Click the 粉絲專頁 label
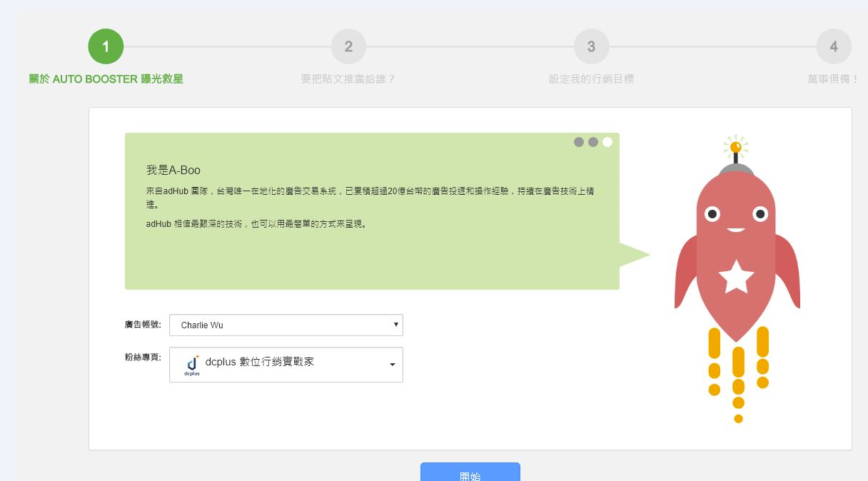The width and height of the screenshot is (868, 481). [143, 357]
